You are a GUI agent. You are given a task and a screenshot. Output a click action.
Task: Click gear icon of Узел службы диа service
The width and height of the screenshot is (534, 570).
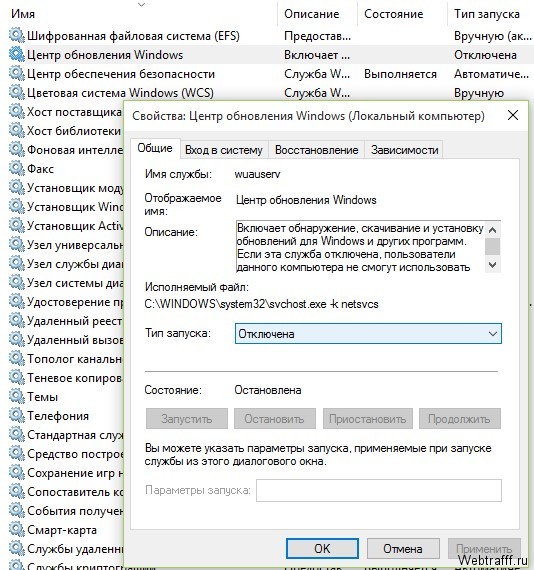click(16, 264)
